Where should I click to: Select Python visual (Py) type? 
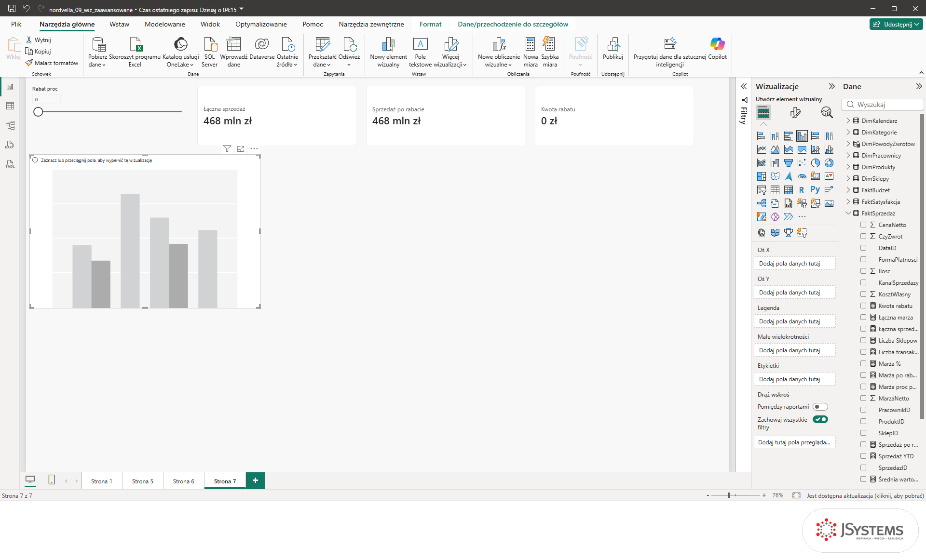point(816,190)
